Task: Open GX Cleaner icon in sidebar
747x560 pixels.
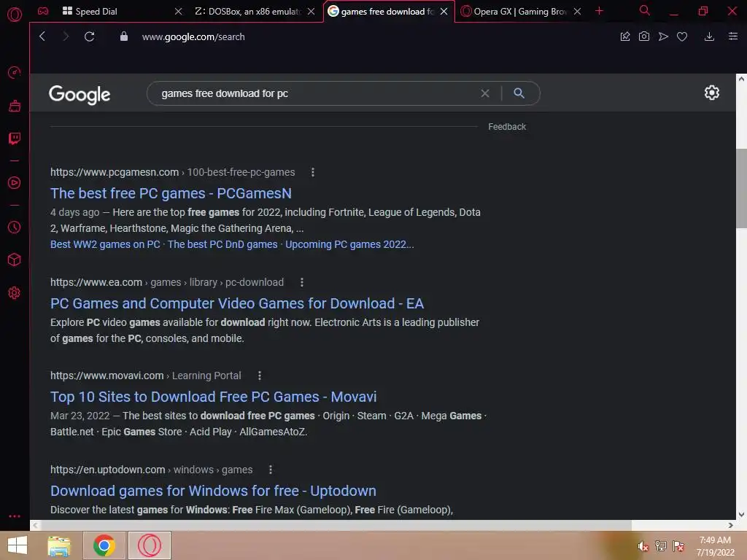Action: click(x=15, y=106)
